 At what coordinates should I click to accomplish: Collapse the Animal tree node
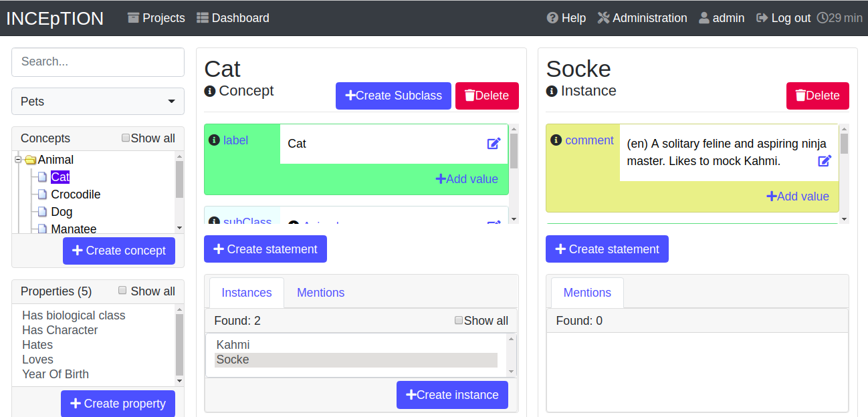[x=19, y=160]
